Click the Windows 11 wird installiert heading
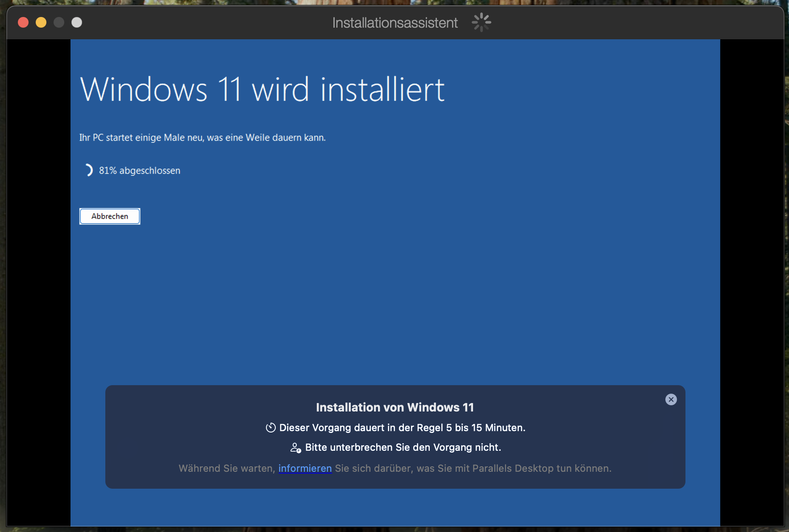Viewport: 789px width, 532px height. tap(262, 89)
